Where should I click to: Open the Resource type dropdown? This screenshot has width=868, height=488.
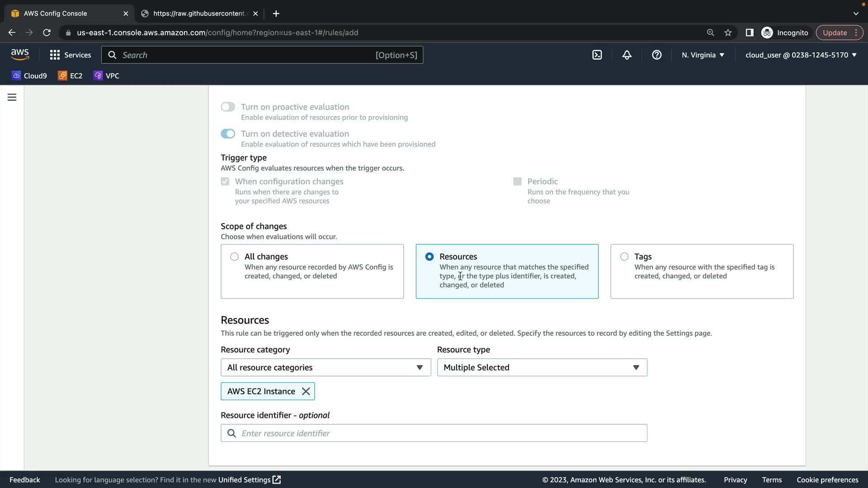pos(542,367)
